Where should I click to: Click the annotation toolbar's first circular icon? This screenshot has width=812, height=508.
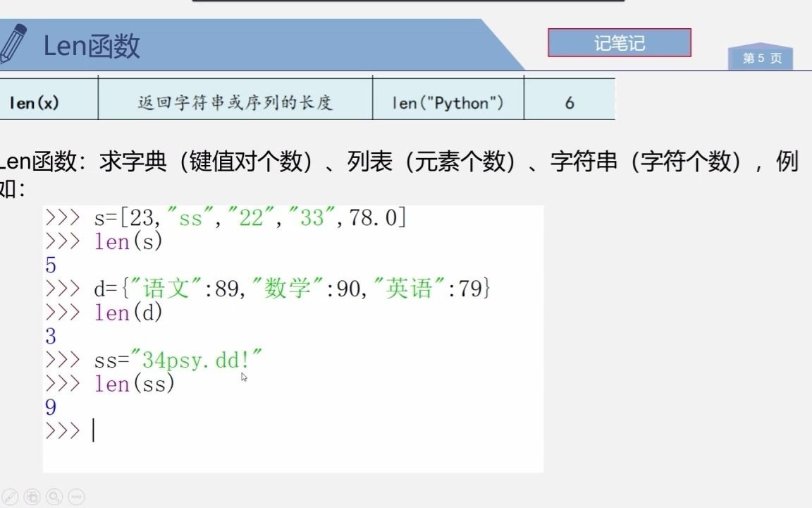(x=10, y=496)
